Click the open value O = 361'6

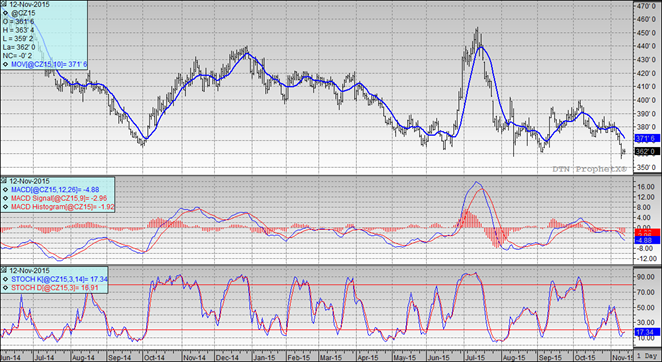point(19,22)
